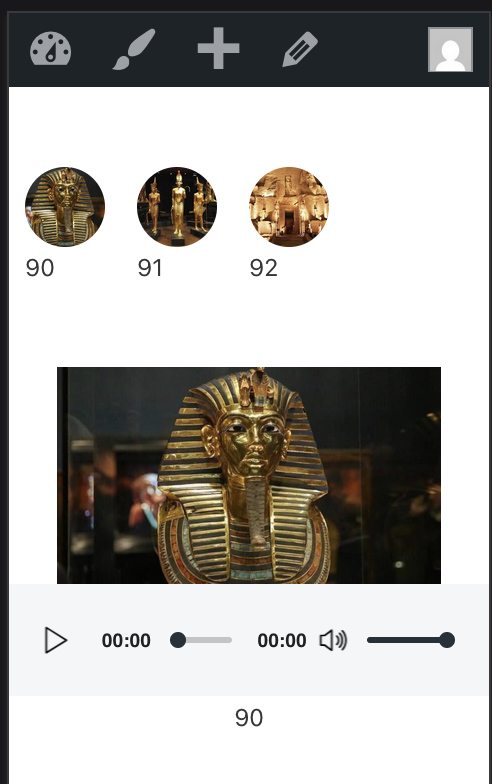The image size is (492, 784).
Task: Click the label 90 under first thumbnail
Action: [x=40, y=268]
